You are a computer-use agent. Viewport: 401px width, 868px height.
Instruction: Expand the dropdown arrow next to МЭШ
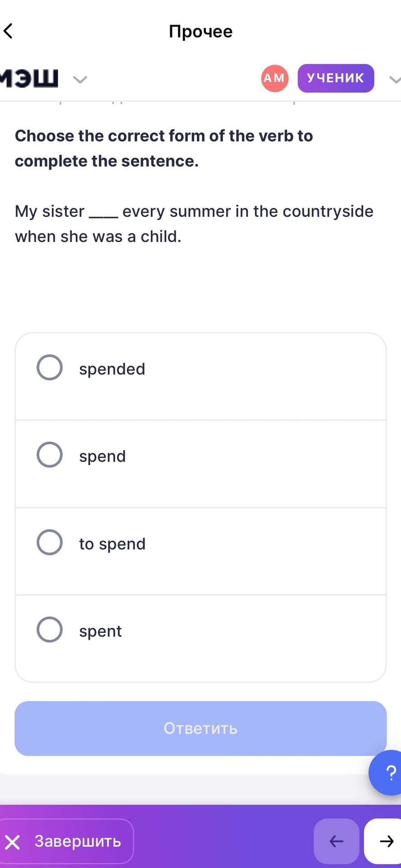(80, 80)
